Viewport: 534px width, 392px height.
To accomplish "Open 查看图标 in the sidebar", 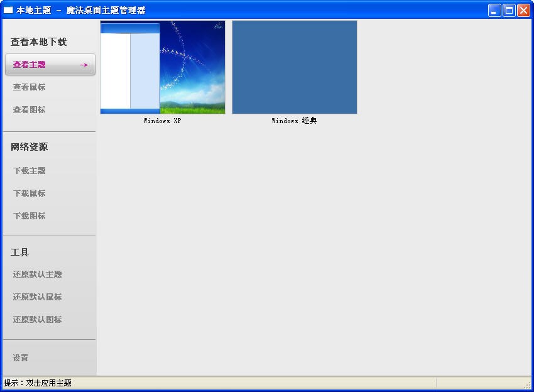I will [30, 110].
